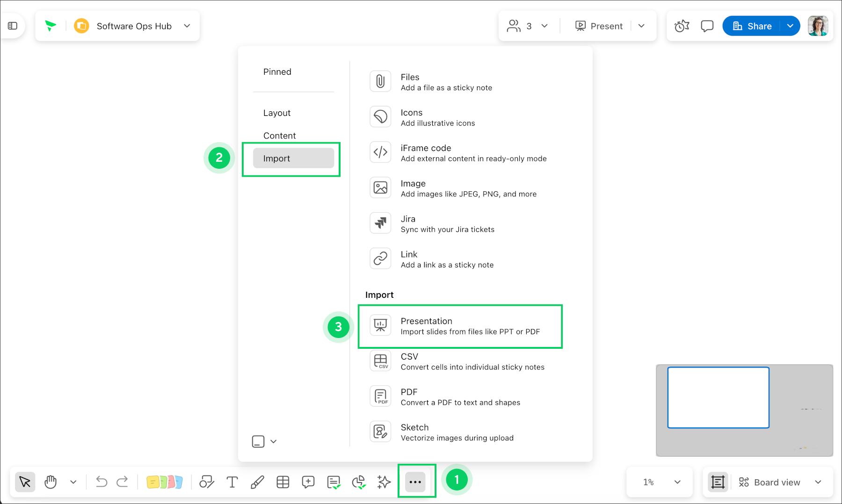Click the Presentation import icon
842x504 pixels.
pos(380,325)
